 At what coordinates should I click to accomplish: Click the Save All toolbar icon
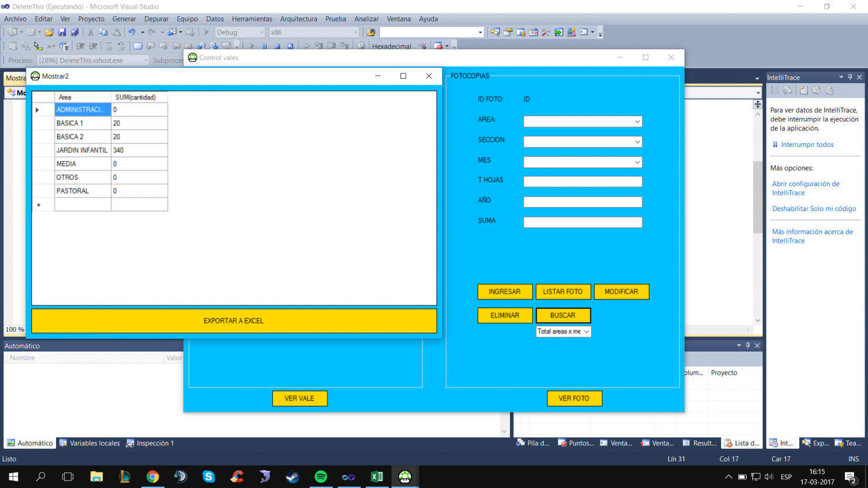coord(75,32)
